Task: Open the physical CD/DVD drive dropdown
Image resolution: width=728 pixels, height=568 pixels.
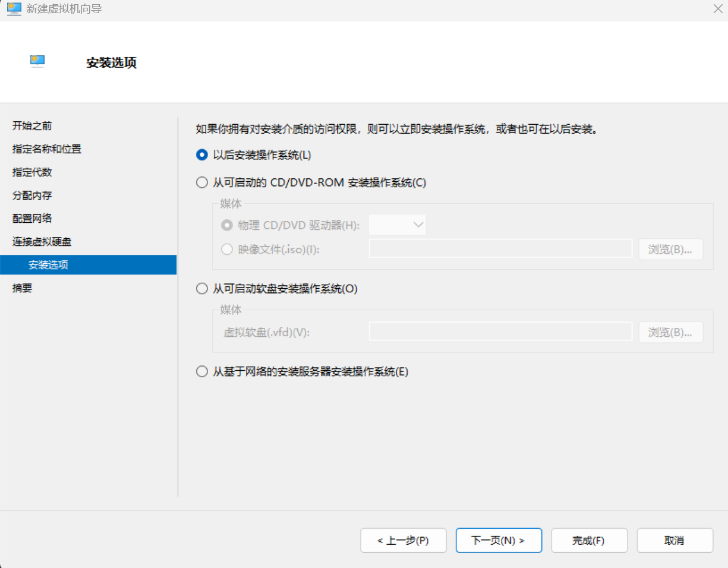Action: click(x=397, y=225)
